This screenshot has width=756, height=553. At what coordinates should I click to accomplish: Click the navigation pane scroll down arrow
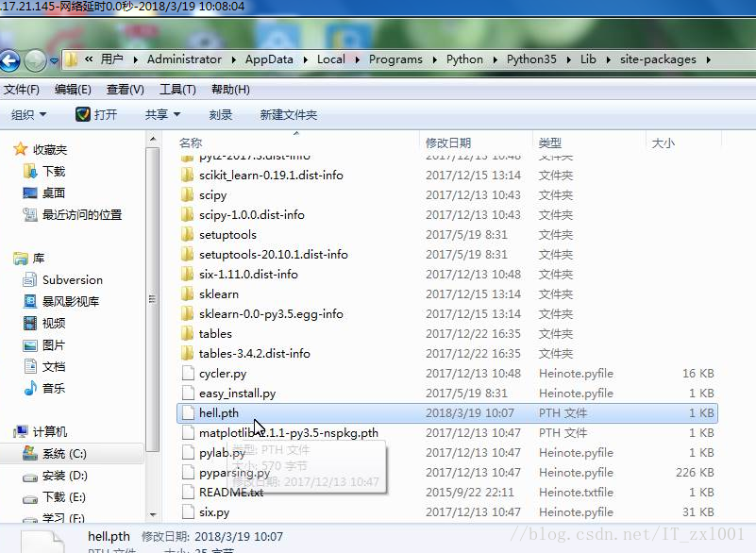pyautogui.click(x=153, y=515)
